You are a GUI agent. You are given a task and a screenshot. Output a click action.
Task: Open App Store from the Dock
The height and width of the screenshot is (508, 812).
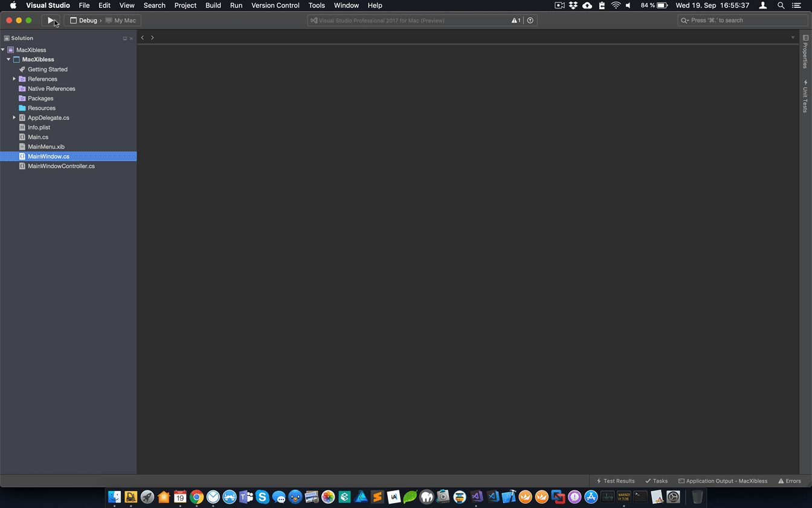coord(591,497)
